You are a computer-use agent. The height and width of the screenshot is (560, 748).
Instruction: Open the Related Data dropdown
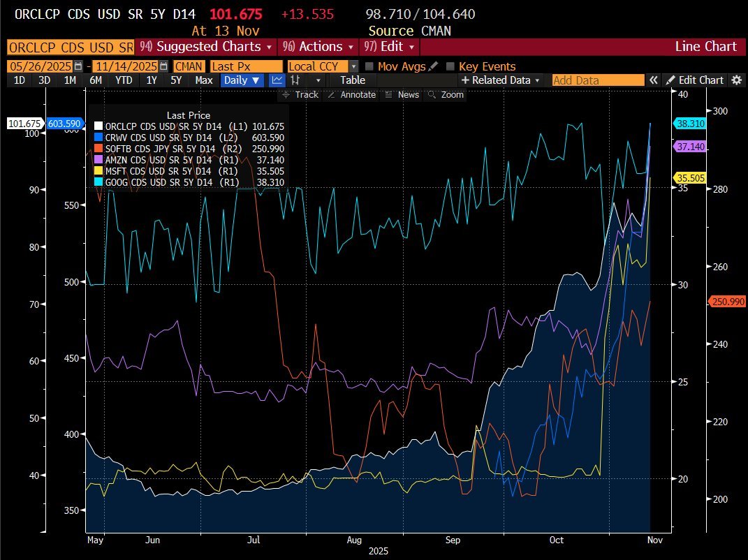[x=500, y=80]
